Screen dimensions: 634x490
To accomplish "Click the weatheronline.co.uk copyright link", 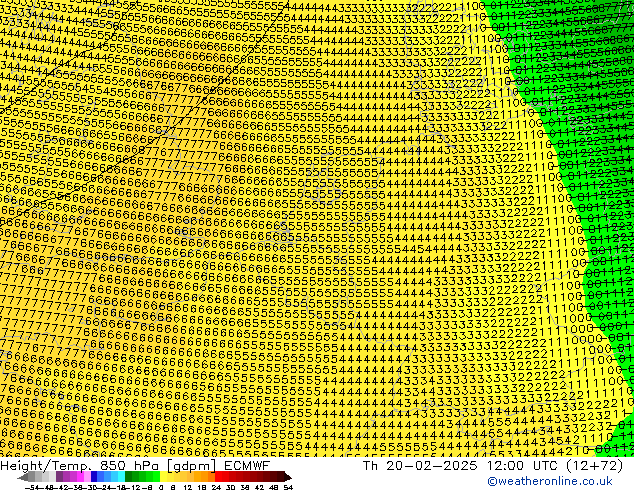I will [x=550, y=481].
